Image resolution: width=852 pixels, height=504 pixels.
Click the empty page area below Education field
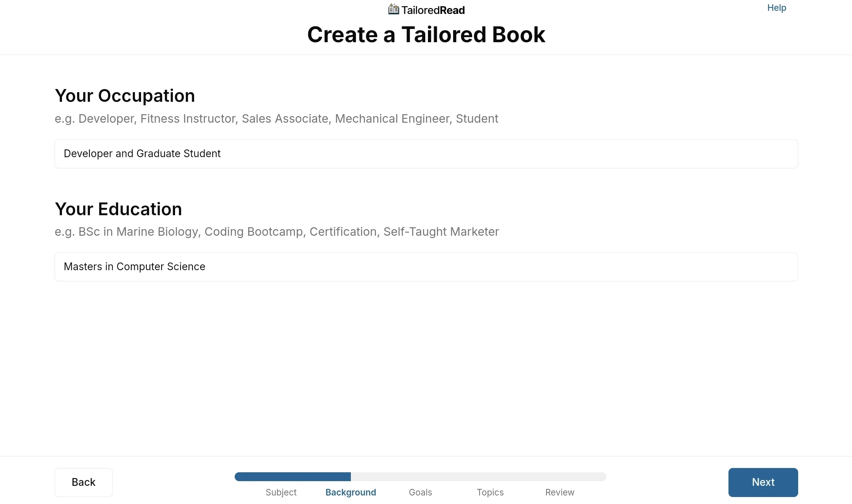point(426,368)
